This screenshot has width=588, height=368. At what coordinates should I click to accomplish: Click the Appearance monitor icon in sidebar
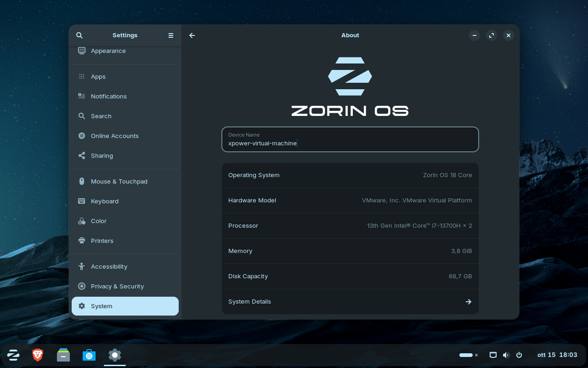click(x=82, y=51)
